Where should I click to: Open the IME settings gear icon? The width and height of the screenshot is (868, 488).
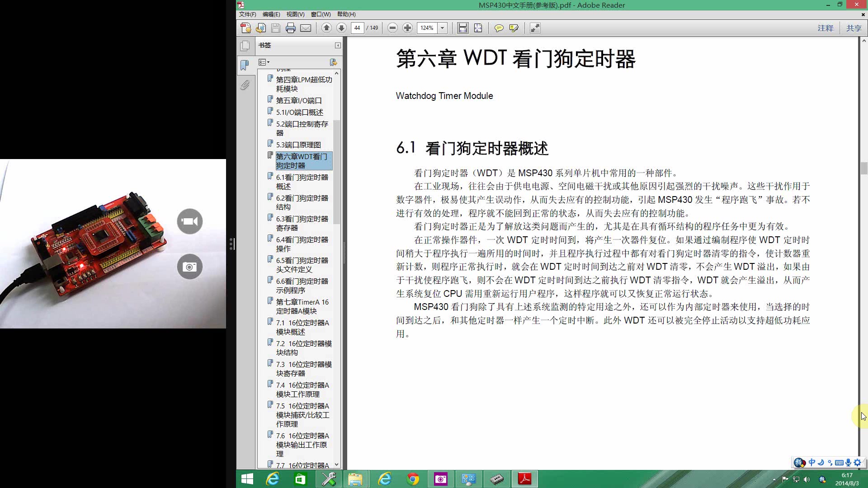tap(857, 462)
